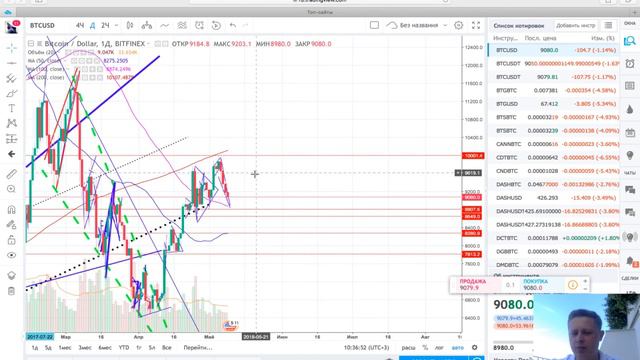Toggle stay-in-drawing-mode pencil lock
This screenshot has height=360, width=640.
click(11, 224)
